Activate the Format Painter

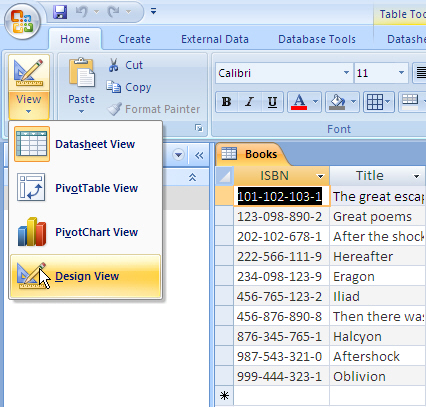153,109
